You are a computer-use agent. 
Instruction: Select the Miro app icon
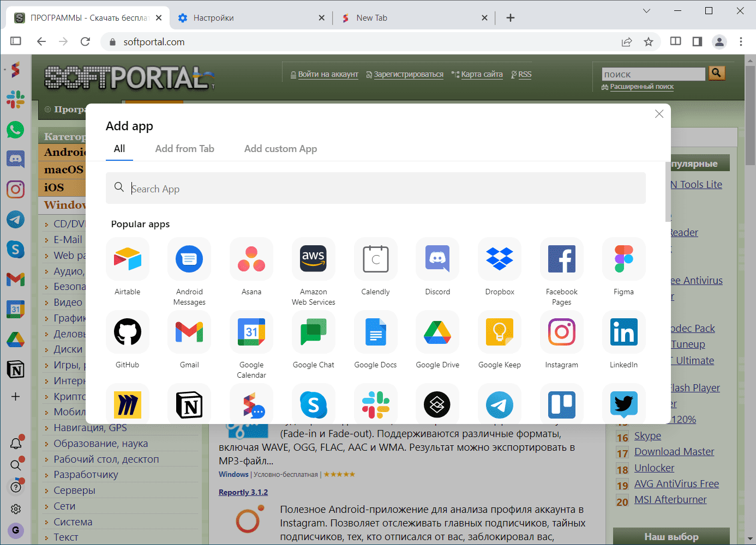pos(128,404)
